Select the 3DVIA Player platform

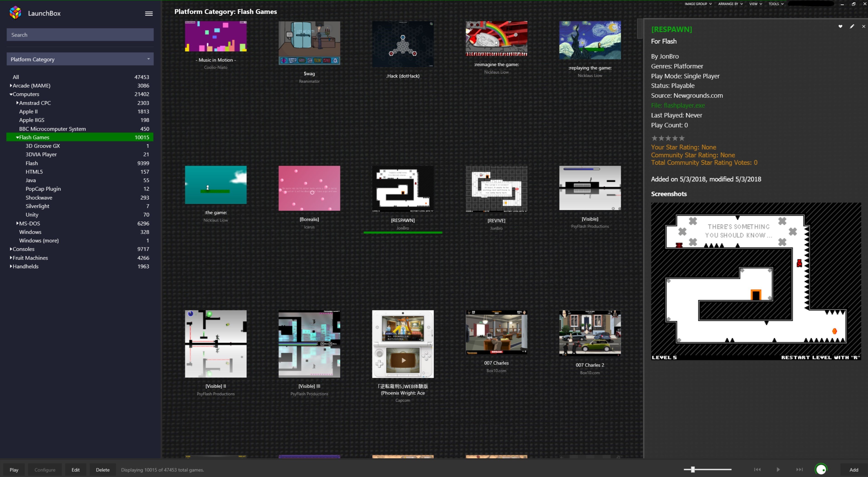pyautogui.click(x=80, y=154)
